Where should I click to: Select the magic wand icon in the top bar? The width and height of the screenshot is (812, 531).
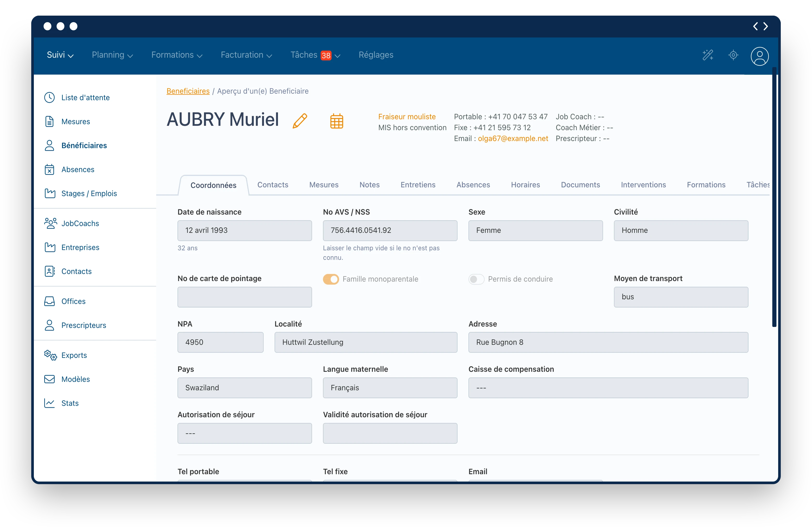(x=708, y=55)
